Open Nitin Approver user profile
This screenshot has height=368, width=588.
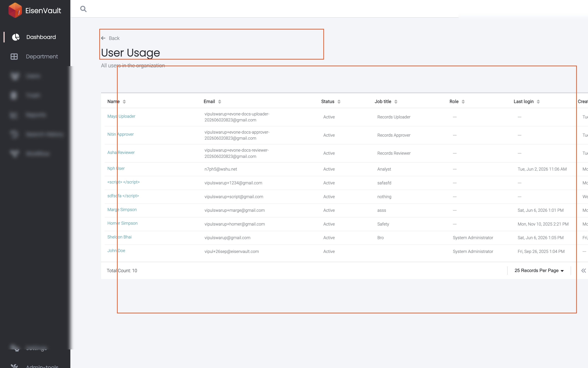pyautogui.click(x=120, y=134)
